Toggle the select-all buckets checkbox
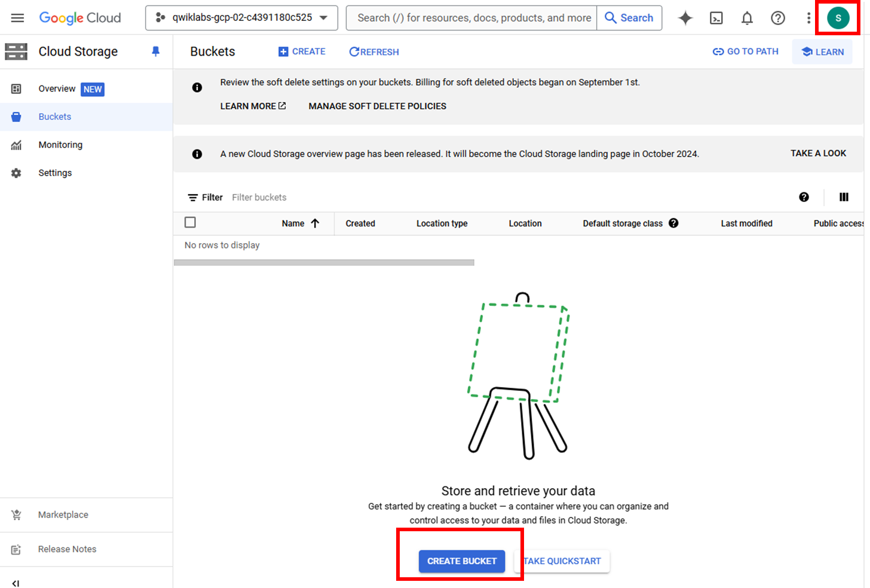 click(x=190, y=222)
